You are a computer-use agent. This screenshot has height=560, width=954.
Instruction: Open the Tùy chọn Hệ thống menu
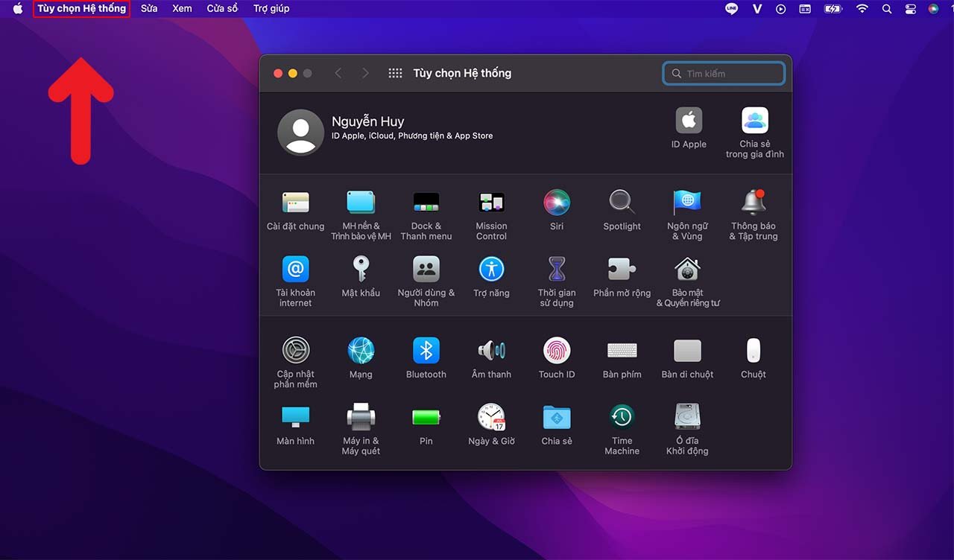(x=81, y=9)
